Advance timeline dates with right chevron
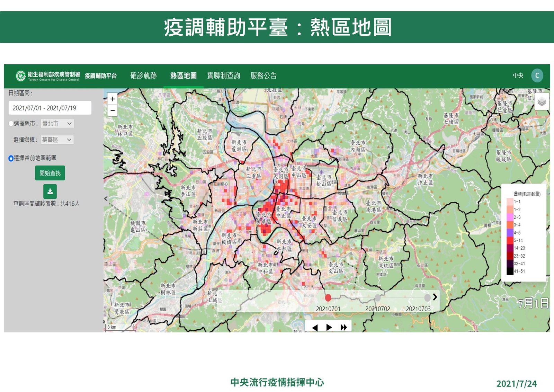The image size is (554, 392). click(x=435, y=297)
